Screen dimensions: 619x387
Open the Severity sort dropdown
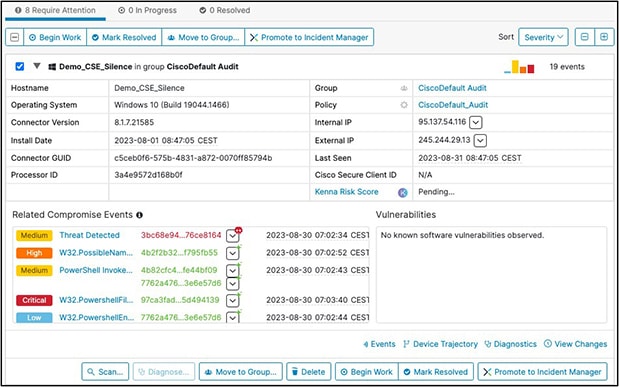(543, 37)
